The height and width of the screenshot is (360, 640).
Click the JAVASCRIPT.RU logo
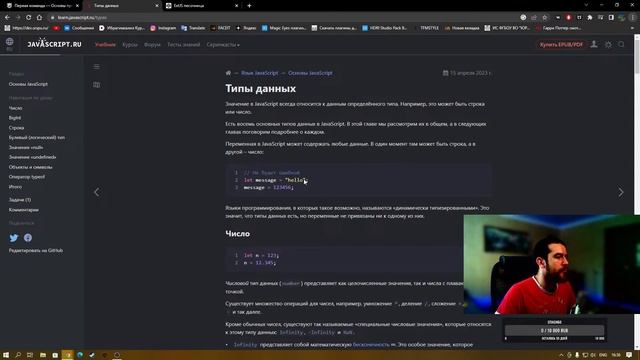point(54,43)
